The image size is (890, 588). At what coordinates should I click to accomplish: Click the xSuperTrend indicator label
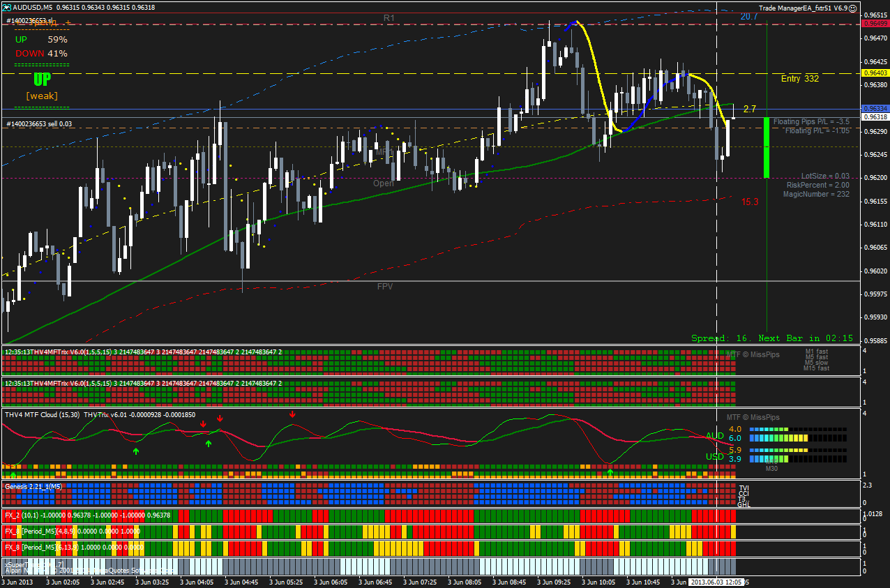click(33, 564)
